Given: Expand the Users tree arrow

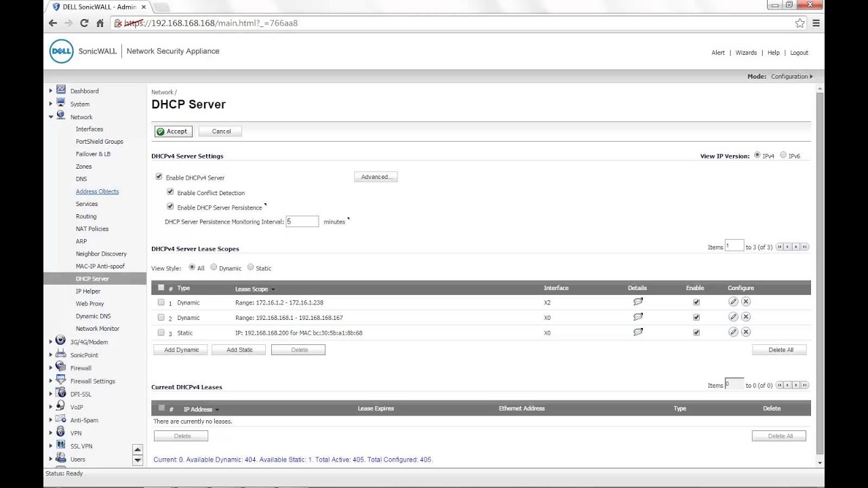Looking at the screenshot, I should coord(50,459).
